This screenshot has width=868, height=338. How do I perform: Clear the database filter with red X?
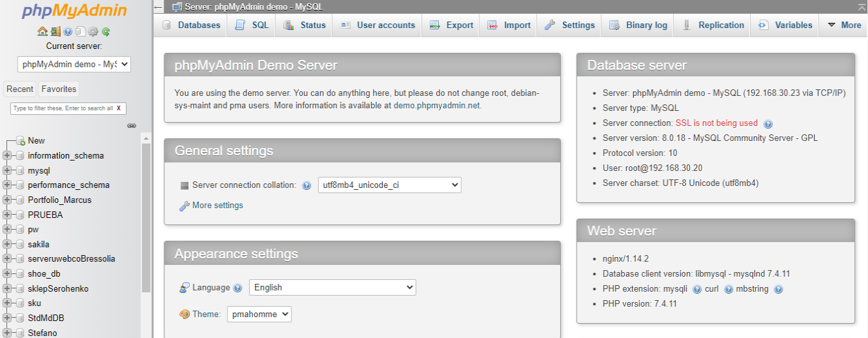(x=119, y=108)
